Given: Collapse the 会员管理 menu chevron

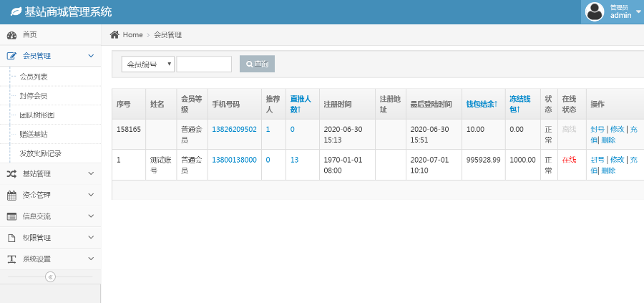Looking at the screenshot, I should coord(91,55).
